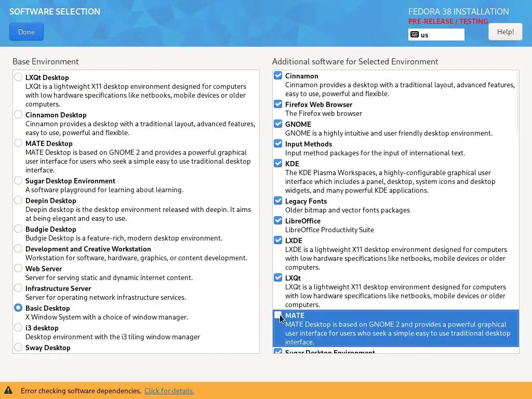The image size is (532, 399).
Task: Toggle the KDE add-on checkbox
Action: [x=278, y=163]
